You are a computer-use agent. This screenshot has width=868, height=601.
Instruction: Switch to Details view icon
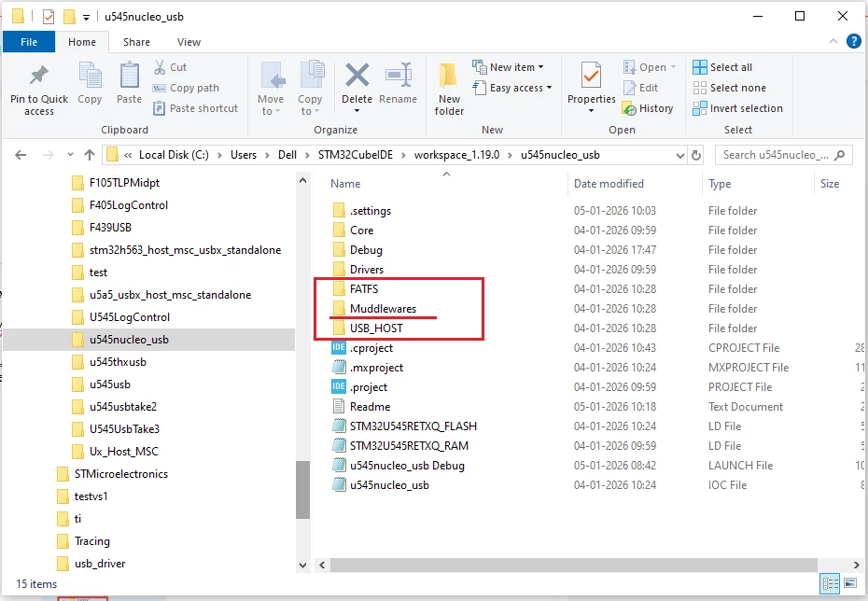tap(831, 583)
